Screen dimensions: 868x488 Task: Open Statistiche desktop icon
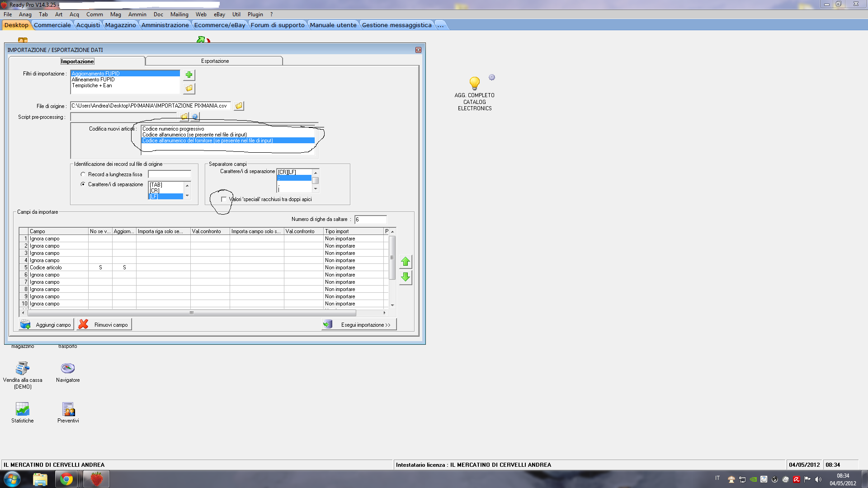pyautogui.click(x=22, y=409)
